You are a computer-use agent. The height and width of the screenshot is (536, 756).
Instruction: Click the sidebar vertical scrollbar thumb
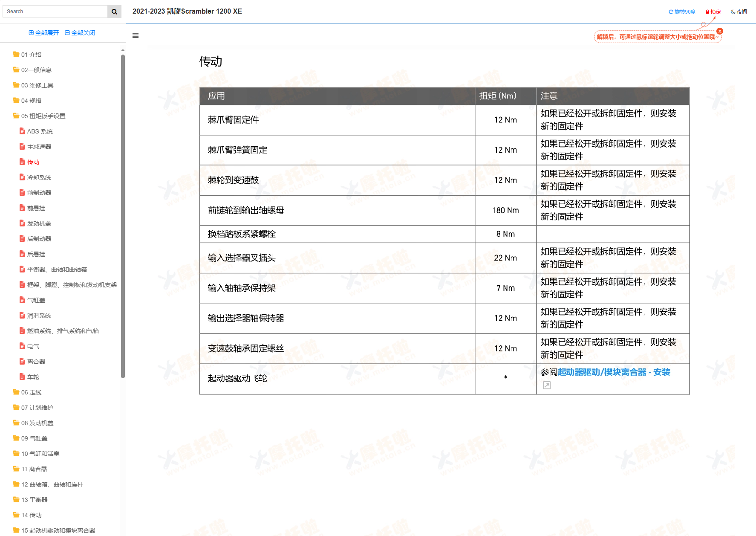(123, 216)
